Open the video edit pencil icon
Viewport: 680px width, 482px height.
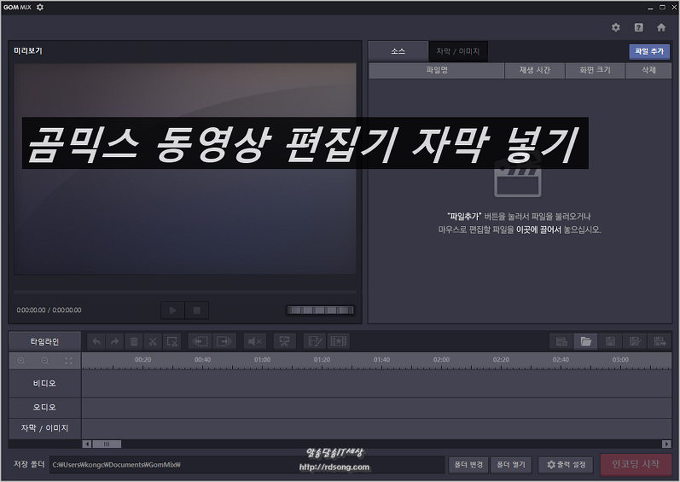click(x=315, y=342)
